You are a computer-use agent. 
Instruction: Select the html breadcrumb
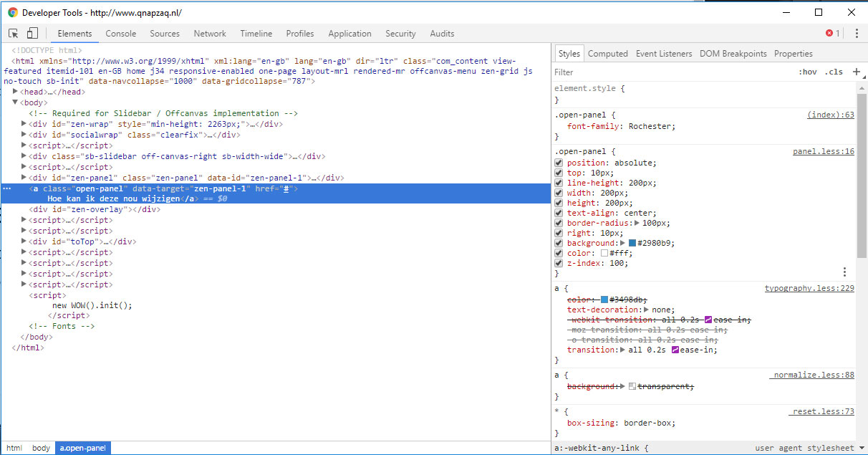[14, 448]
